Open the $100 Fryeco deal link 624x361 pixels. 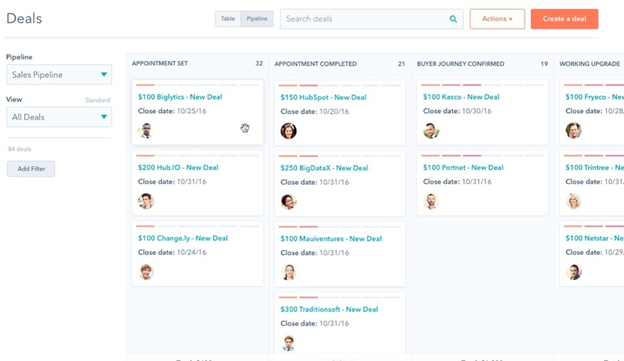click(x=595, y=97)
